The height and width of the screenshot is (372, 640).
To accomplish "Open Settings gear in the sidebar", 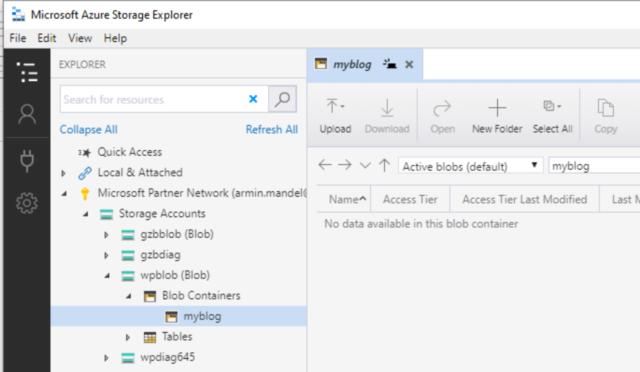I will pyautogui.click(x=27, y=203).
